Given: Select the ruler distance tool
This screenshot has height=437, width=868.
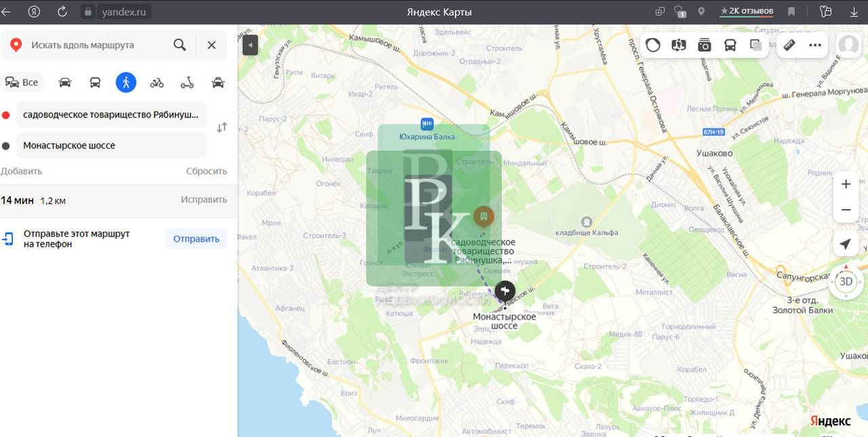Looking at the screenshot, I should (x=789, y=45).
